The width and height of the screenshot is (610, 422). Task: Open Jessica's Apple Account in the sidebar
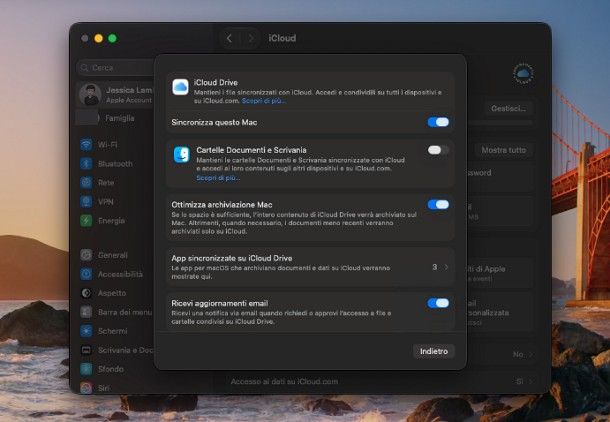(116, 95)
